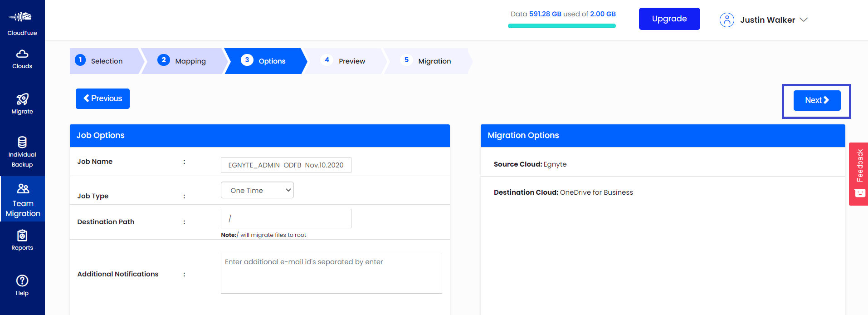Viewport: 868px width, 315px height.
Task: Go to step 5 Migration
Action: (x=428, y=61)
